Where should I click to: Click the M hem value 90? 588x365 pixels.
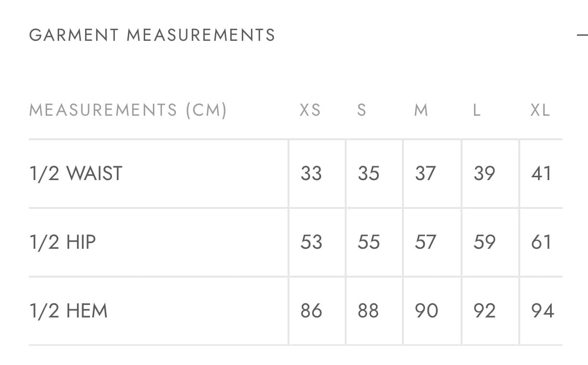pyautogui.click(x=426, y=311)
